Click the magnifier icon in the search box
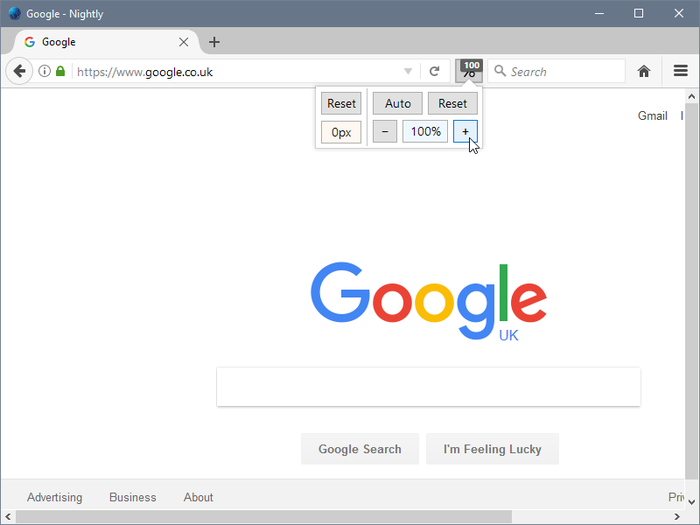Image resolution: width=700 pixels, height=525 pixels. point(500,71)
